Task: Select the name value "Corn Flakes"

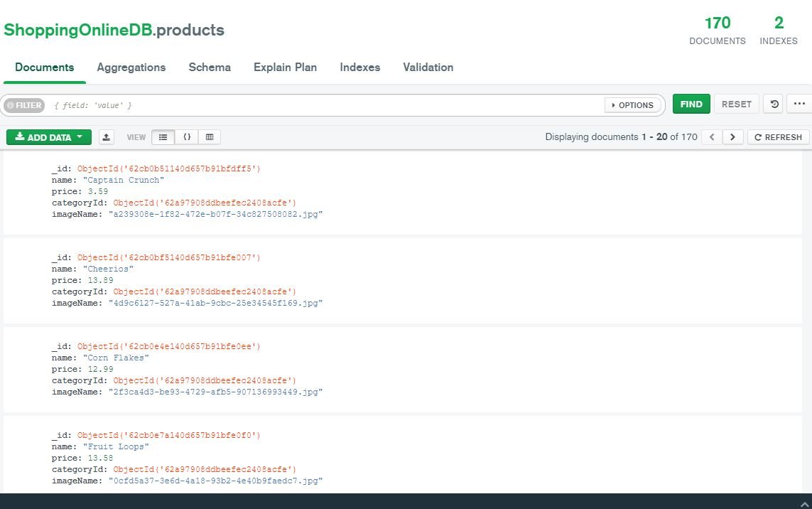Action: pyautogui.click(x=116, y=358)
